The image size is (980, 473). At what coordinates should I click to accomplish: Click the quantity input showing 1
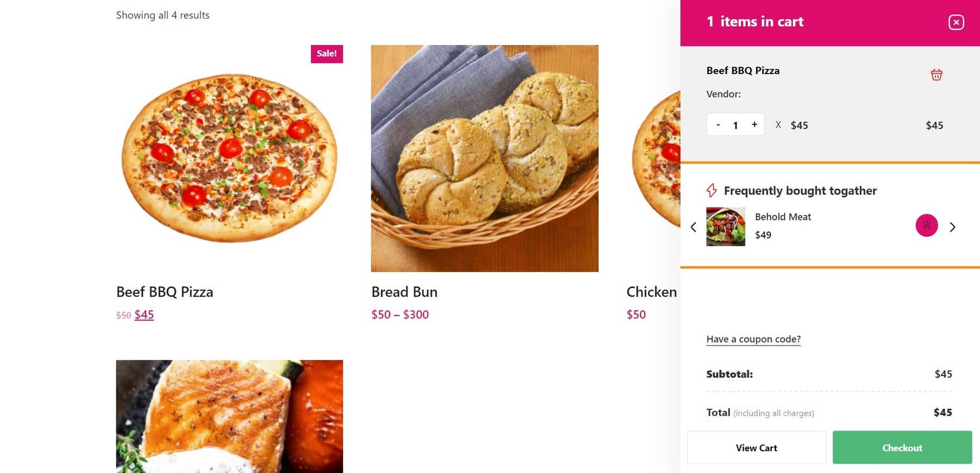(736, 124)
